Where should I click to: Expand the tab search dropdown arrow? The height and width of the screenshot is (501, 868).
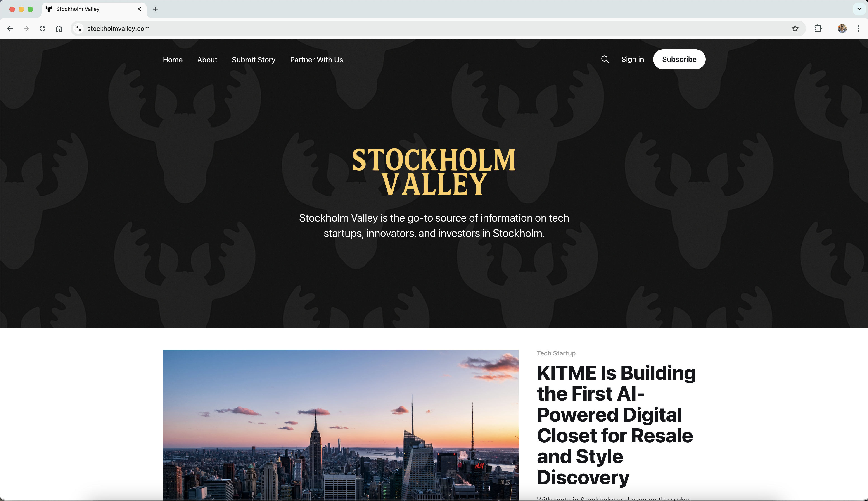859,9
